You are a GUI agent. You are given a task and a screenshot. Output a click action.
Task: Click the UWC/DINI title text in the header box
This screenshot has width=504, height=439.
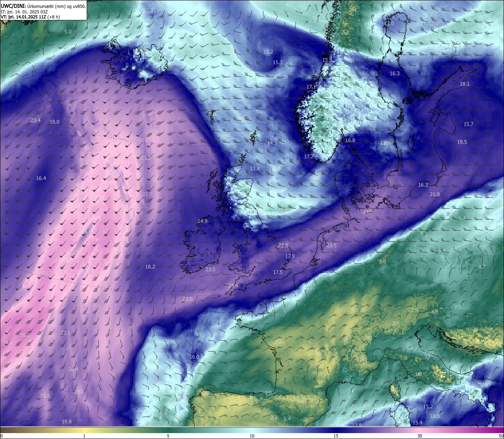(13, 6)
